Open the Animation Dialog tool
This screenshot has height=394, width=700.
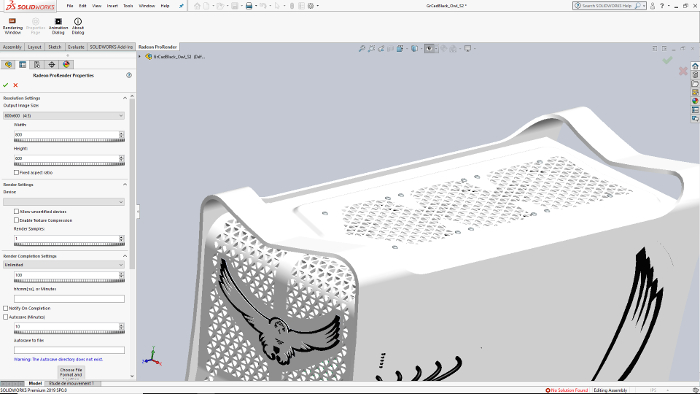click(58, 26)
